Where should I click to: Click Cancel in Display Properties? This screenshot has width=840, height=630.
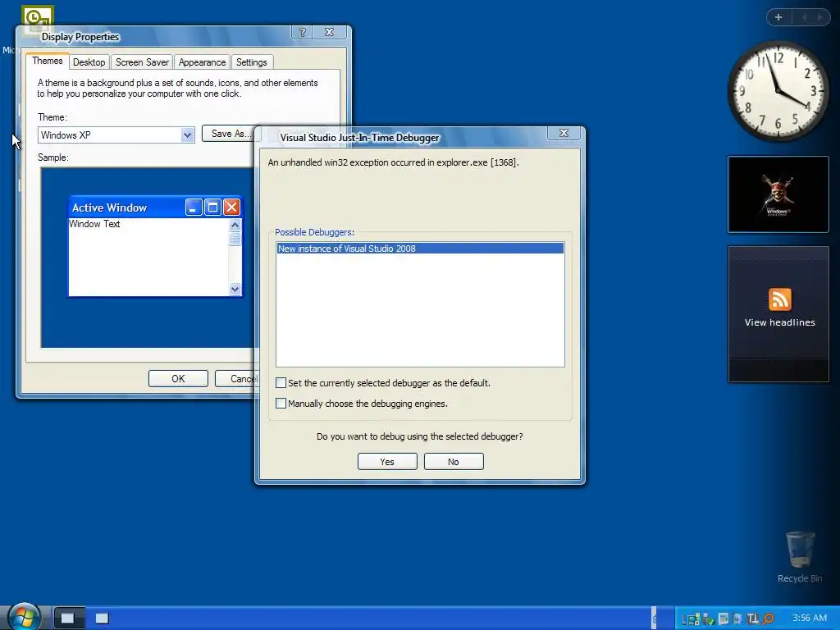236,379
